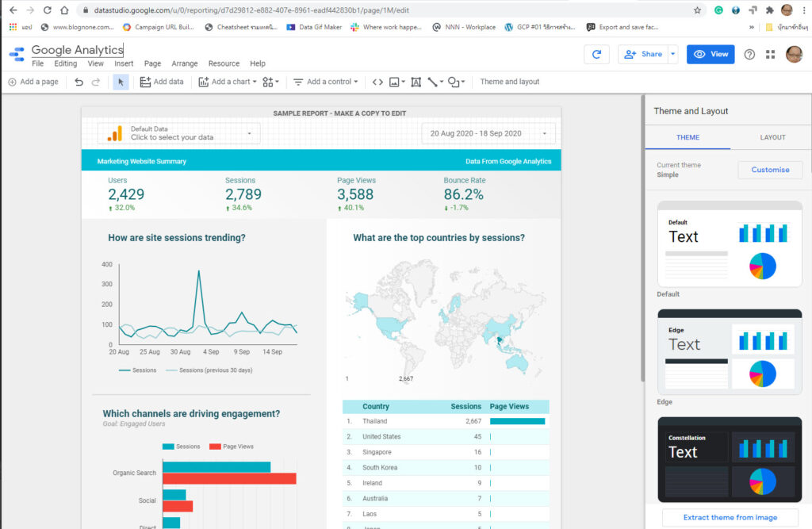Open the Chrome three-dot menu
The image size is (812, 529).
(804, 10)
